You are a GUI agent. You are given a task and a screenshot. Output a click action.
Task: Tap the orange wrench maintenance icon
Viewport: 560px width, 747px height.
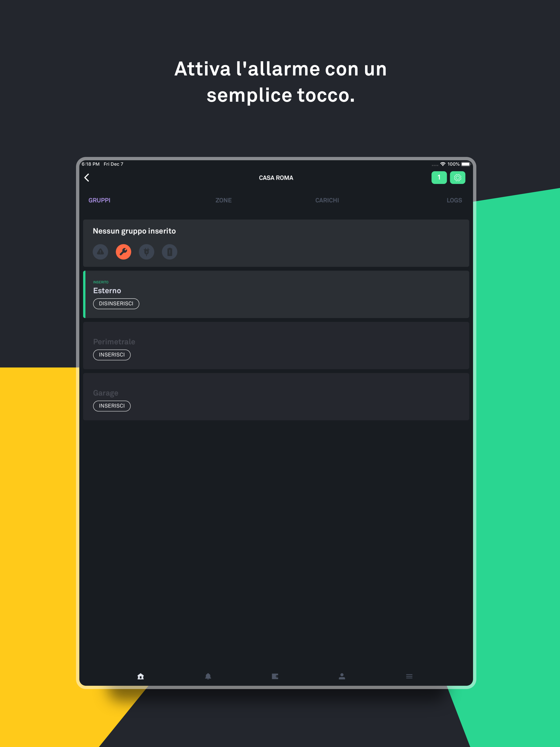click(123, 252)
